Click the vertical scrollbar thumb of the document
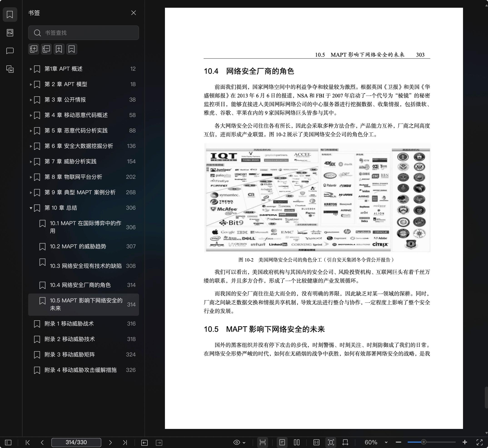Image resolution: width=488 pixels, height=448 pixels. click(486, 398)
